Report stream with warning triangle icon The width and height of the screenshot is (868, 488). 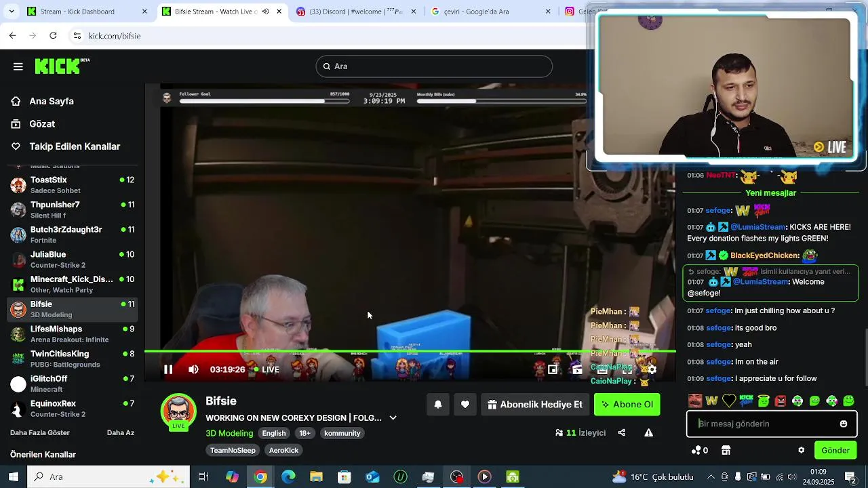pos(649,432)
